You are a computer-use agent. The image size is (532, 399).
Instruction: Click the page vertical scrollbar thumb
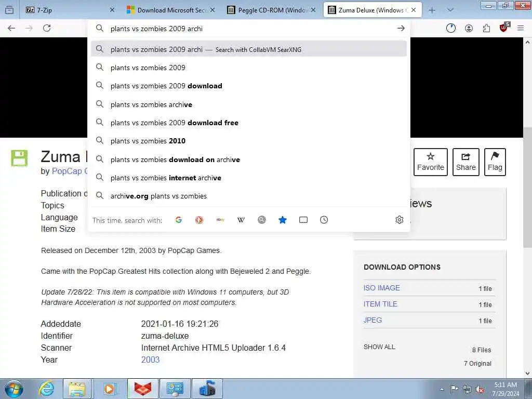[527, 188]
